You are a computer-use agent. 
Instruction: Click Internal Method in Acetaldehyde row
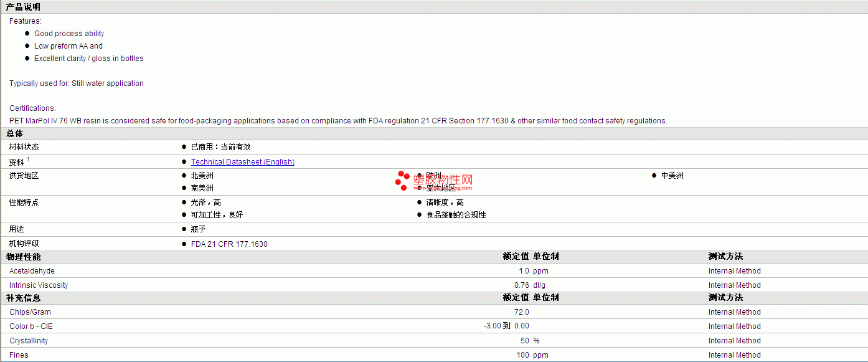click(735, 271)
